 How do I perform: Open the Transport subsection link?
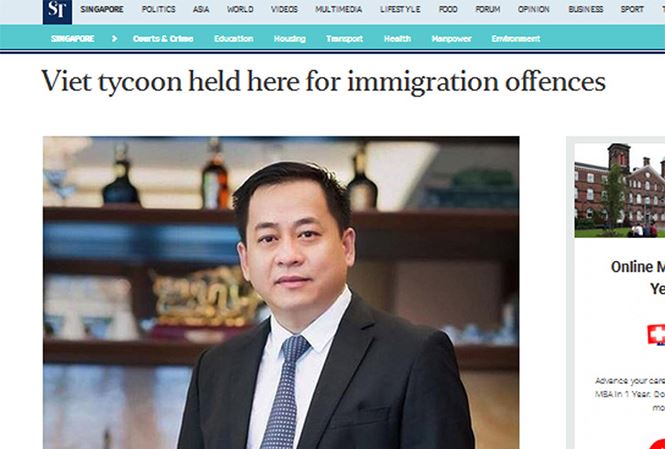pos(344,39)
